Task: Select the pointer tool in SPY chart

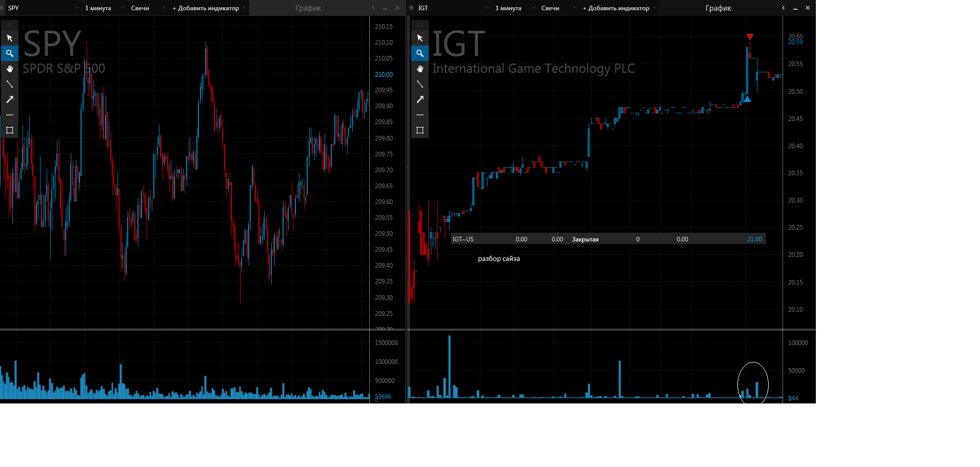Action: tap(9, 38)
